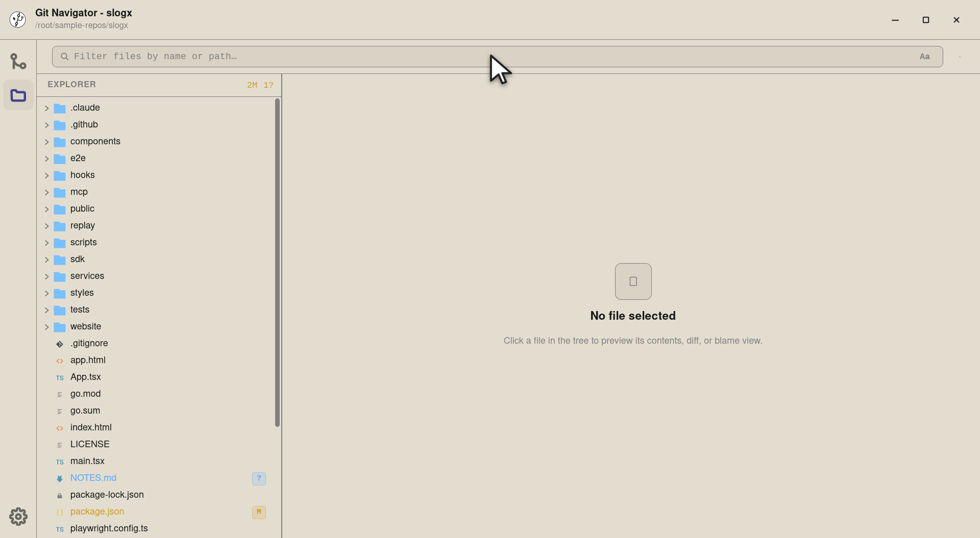
Task: Expand the replay folder chevron
Action: (47, 226)
